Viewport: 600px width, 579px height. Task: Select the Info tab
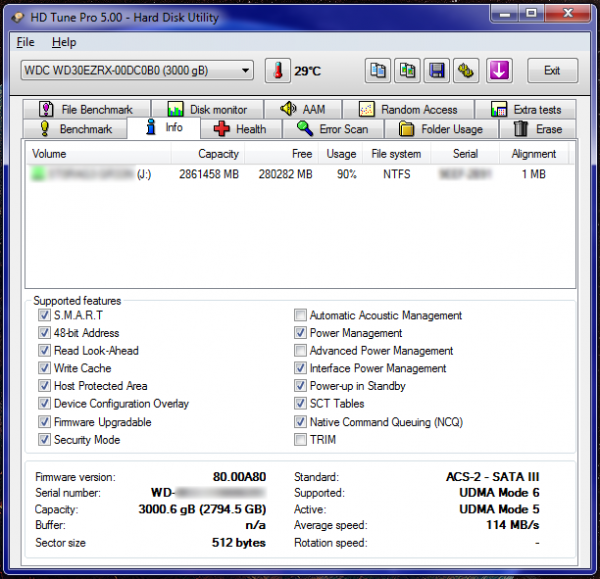tap(164, 127)
